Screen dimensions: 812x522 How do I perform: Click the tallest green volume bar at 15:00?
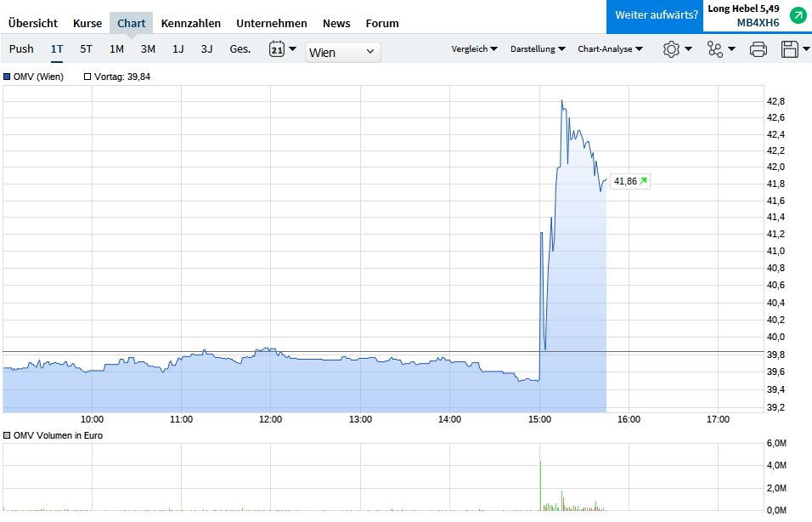540,485
